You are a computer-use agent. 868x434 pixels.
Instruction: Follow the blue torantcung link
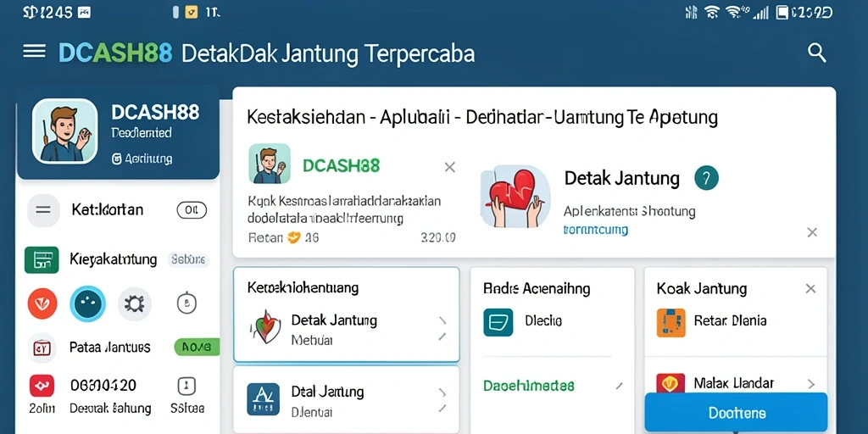pyautogui.click(x=596, y=229)
